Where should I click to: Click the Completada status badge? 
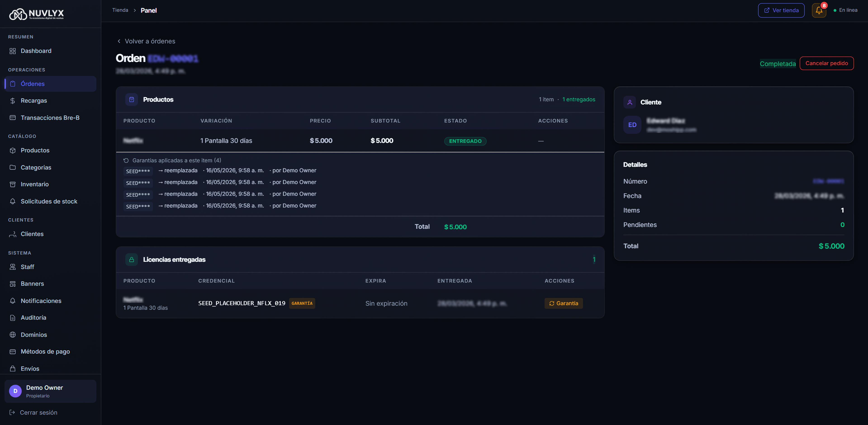pyautogui.click(x=778, y=64)
